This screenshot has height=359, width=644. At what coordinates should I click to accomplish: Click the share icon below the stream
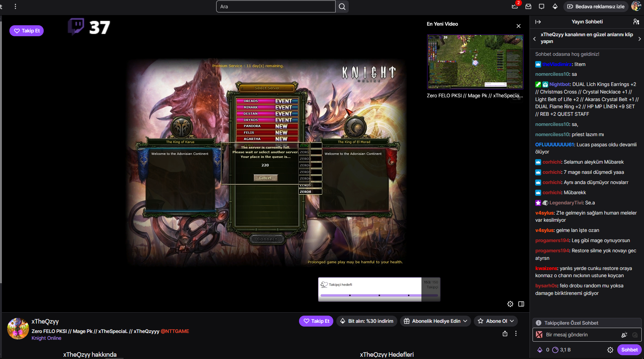click(505, 333)
